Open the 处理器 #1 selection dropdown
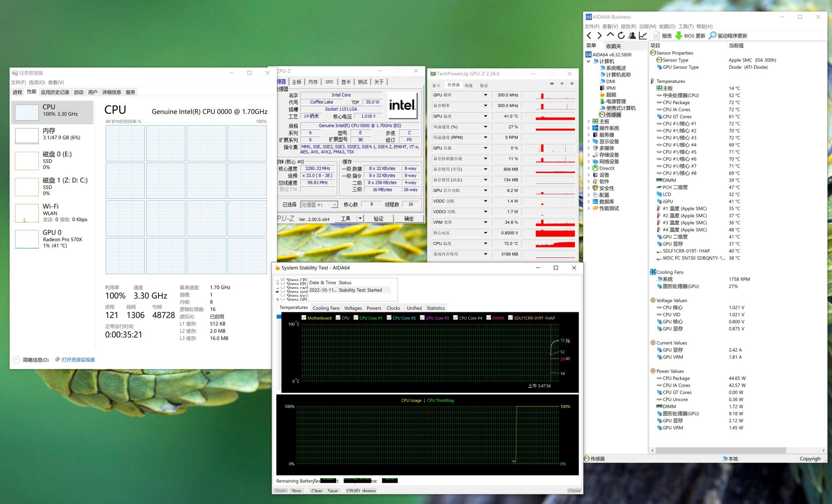The height and width of the screenshot is (504, 832). [334, 205]
